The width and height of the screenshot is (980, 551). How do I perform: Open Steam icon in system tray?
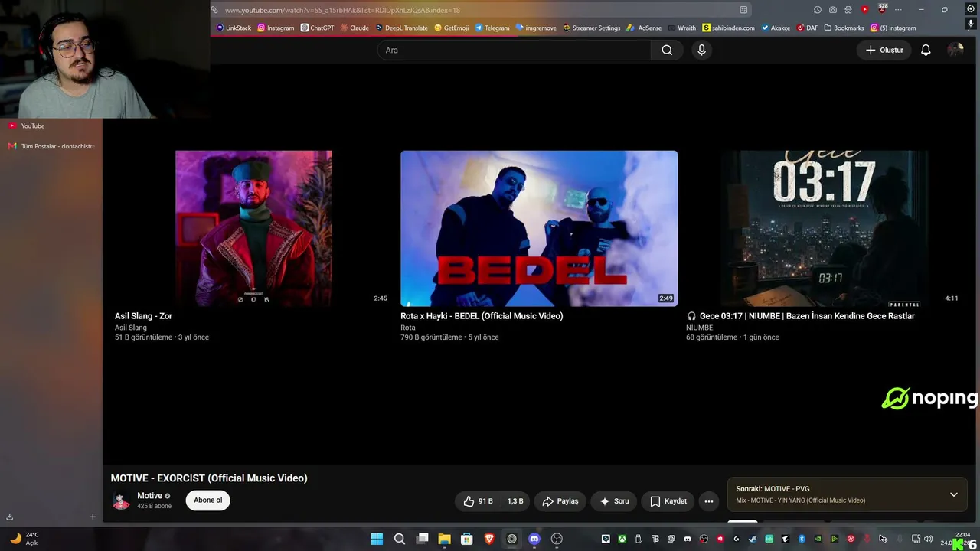coord(752,539)
